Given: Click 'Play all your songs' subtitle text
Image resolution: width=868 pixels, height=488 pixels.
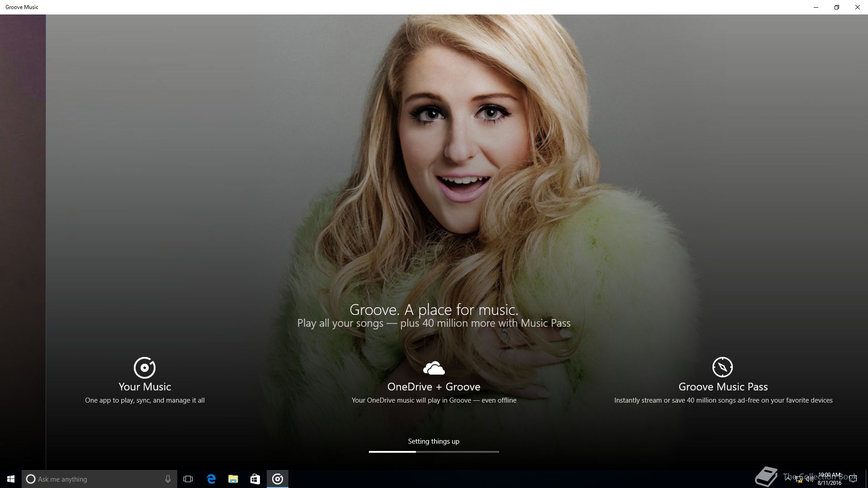Looking at the screenshot, I should 434,323.
